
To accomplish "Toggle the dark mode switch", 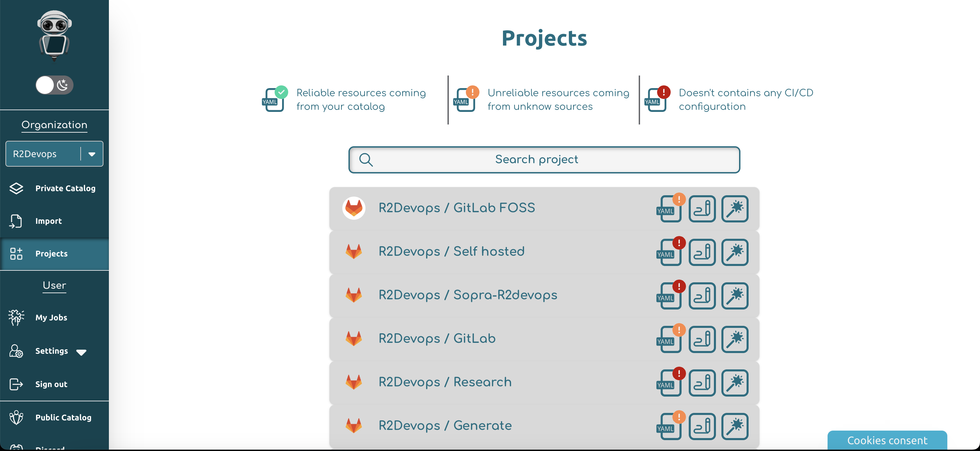I will click(54, 85).
